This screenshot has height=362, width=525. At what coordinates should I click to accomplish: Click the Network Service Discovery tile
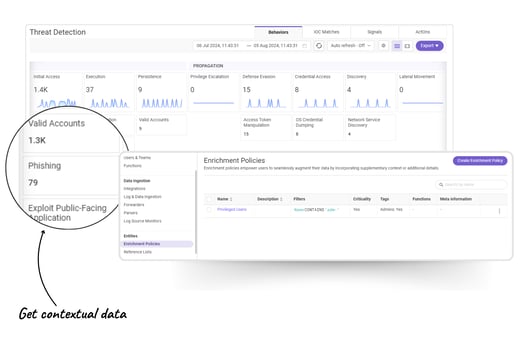point(370,127)
